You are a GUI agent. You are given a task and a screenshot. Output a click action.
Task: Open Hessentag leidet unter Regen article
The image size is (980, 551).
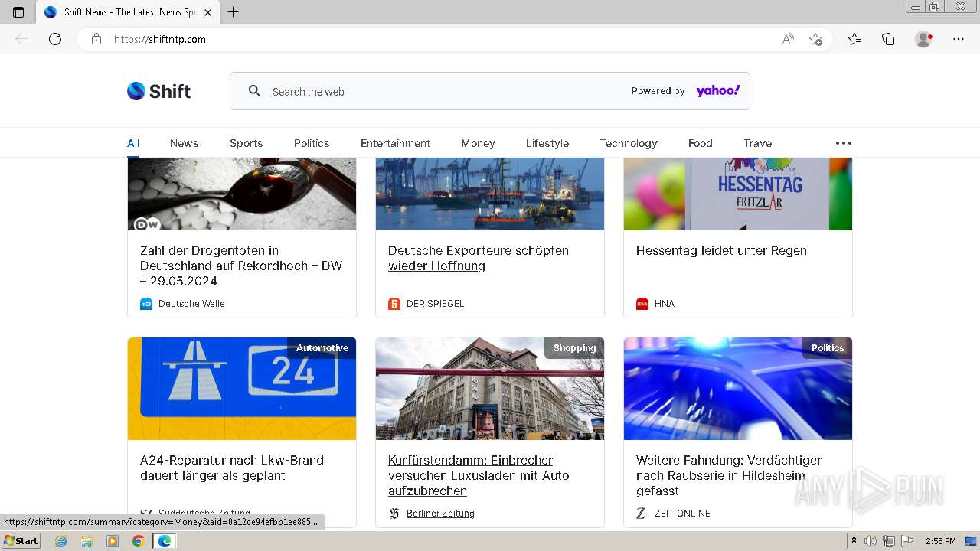721,250
